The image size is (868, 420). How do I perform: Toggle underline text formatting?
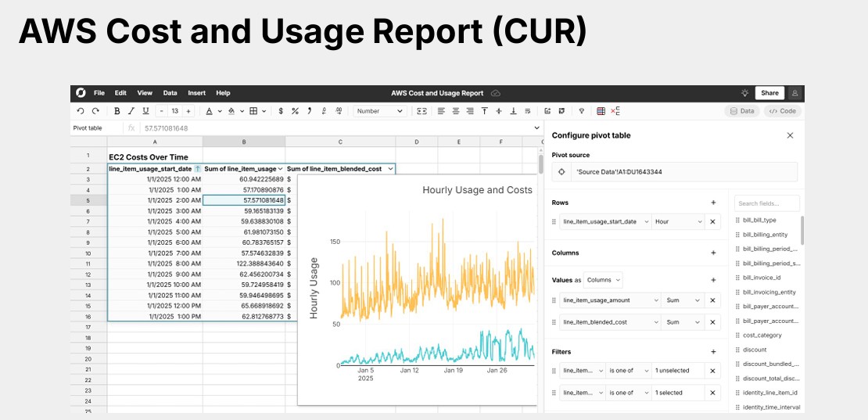click(x=145, y=111)
